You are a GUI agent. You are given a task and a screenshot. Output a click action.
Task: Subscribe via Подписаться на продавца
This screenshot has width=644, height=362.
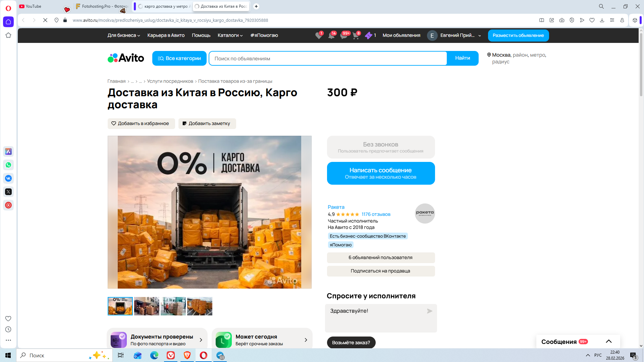pos(381,271)
